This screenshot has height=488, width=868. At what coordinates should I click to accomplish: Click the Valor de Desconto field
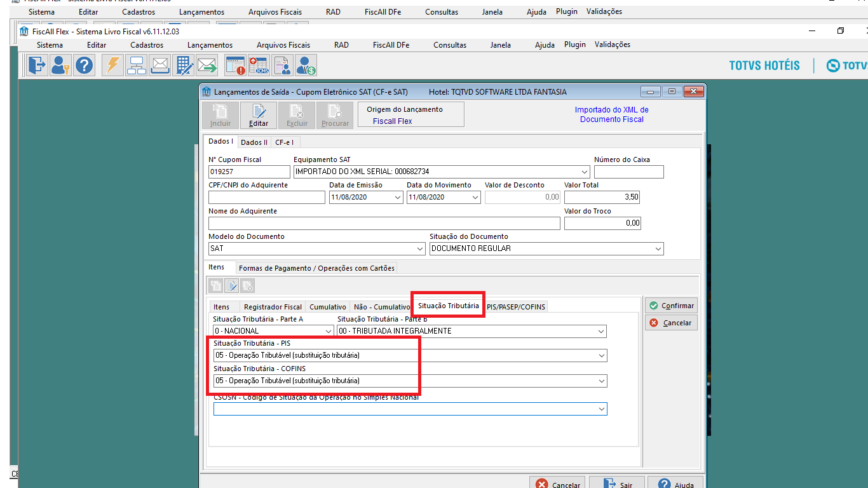click(x=523, y=197)
